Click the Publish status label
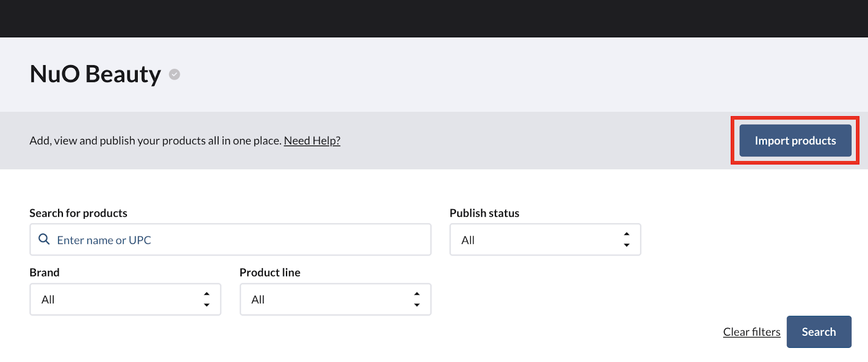The height and width of the screenshot is (362, 868). tap(484, 213)
